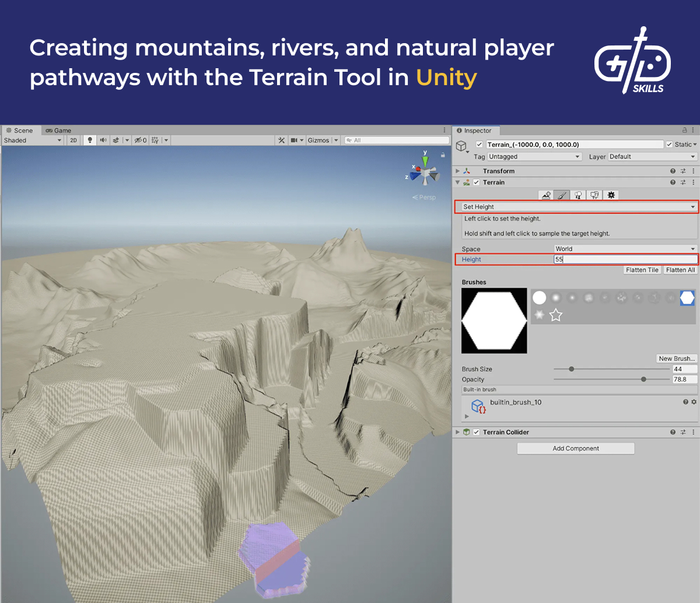Open Transform component kebab menu
700x603 pixels.
693,171
